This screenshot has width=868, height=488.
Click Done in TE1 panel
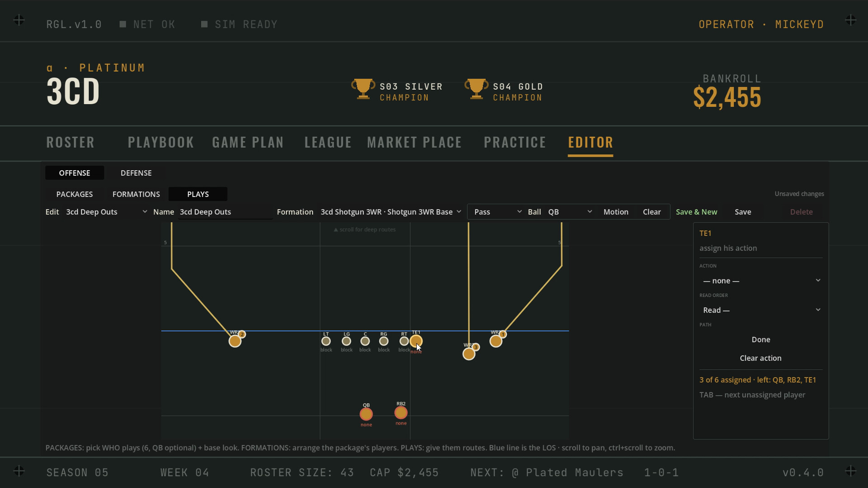click(761, 340)
